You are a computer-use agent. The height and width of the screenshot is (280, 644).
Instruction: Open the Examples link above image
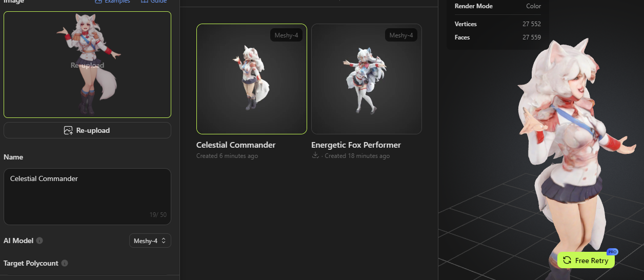coord(112,2)
